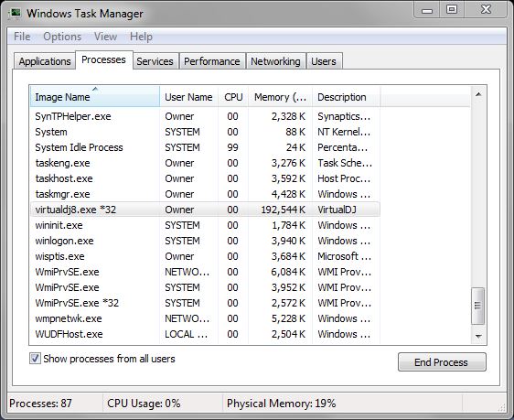Select the System Idle Process row

tap(205, 147)
